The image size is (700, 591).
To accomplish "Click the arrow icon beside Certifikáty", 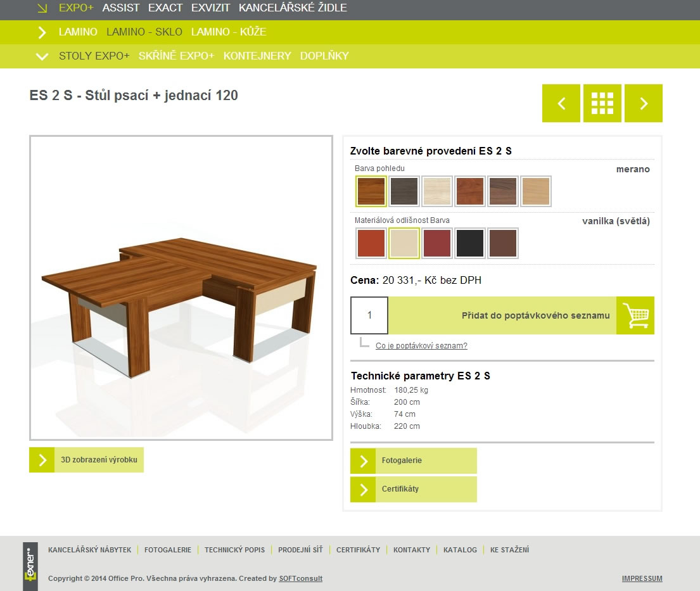I will (x=363, y=489).
